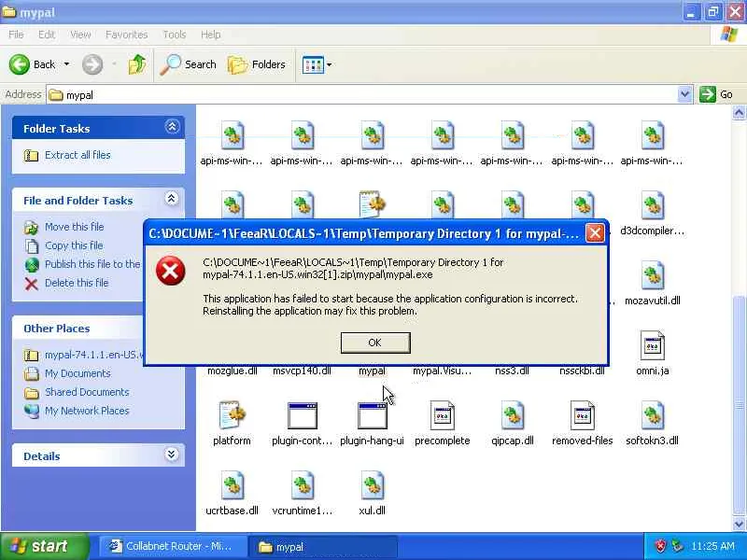Open the Search pane
Viewport: 747px width, 560px height.
pyautogui.click(x=189, y=64)
